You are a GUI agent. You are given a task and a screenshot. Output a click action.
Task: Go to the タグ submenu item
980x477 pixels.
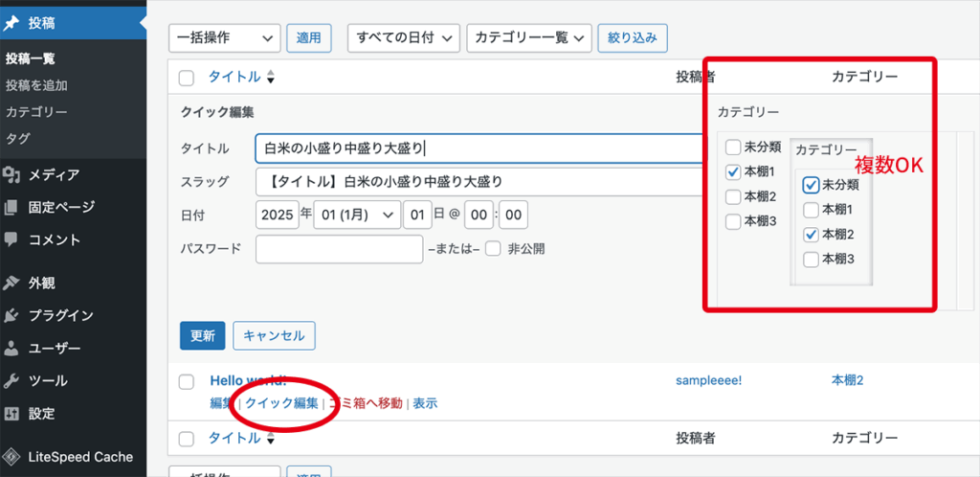(x=17, y=139)
